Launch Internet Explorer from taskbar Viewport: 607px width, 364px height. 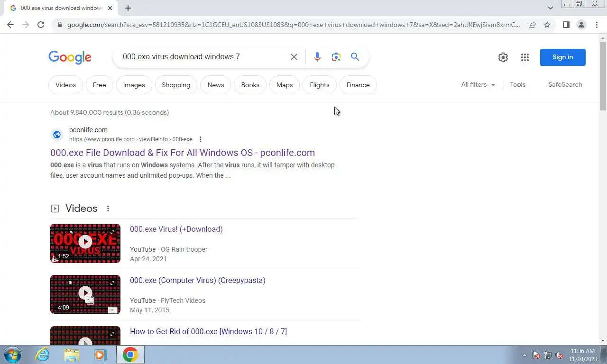pos(43,355)
